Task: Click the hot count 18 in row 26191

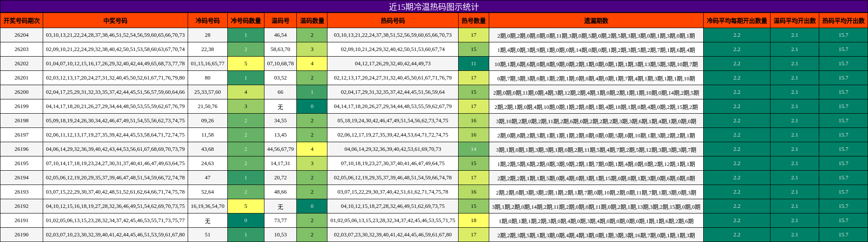Action: [x=474, y=220]
